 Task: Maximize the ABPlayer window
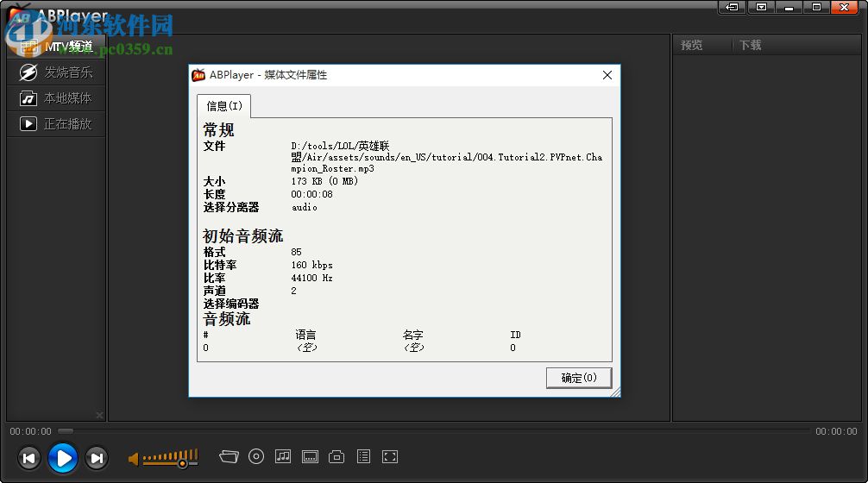point(816,7)
